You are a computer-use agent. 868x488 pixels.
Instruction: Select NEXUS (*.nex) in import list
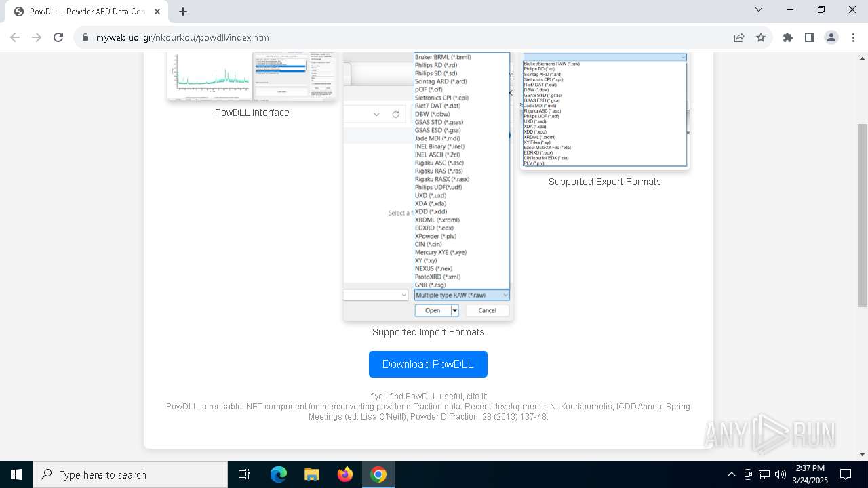(433, 268)
